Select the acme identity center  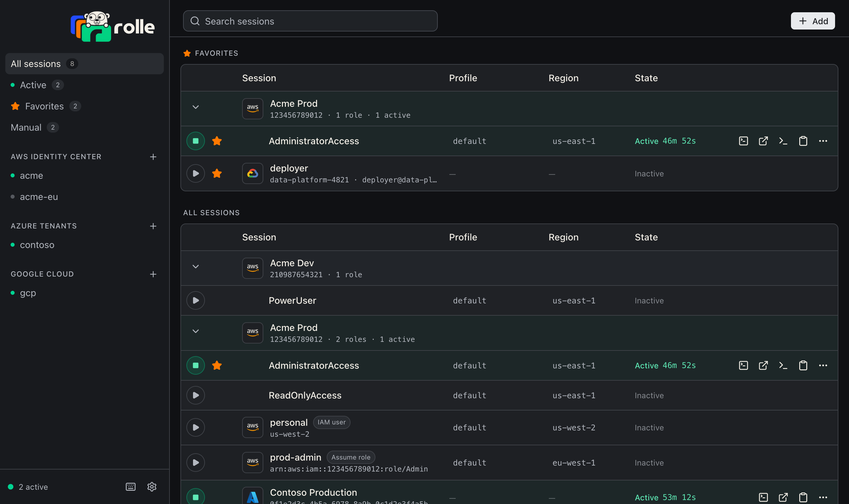point(85,176)
